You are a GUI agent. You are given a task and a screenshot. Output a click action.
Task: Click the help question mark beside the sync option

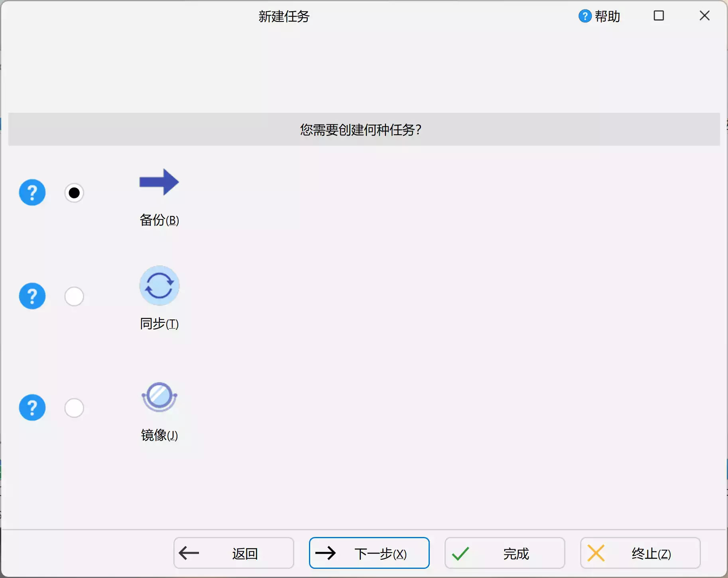point(32,296)
